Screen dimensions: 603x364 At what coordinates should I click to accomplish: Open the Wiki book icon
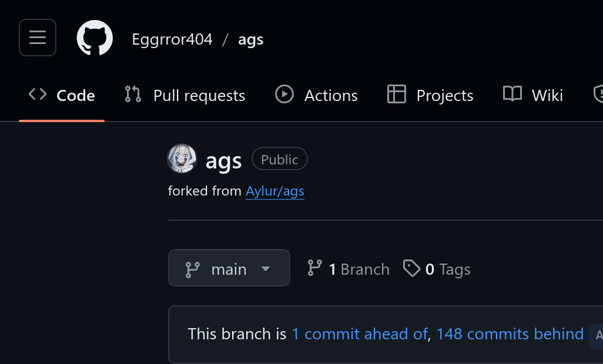[x=512, y=94]
